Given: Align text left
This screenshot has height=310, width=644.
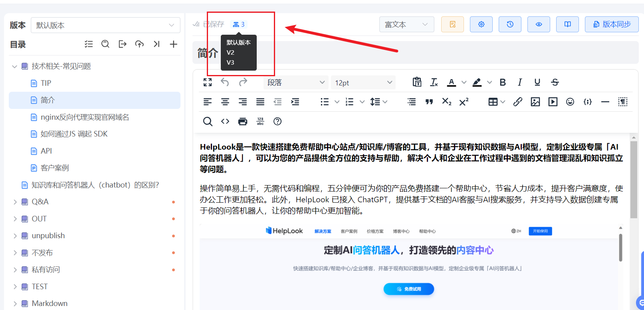Looking at the screenshot, I should (x=208, y=102).
